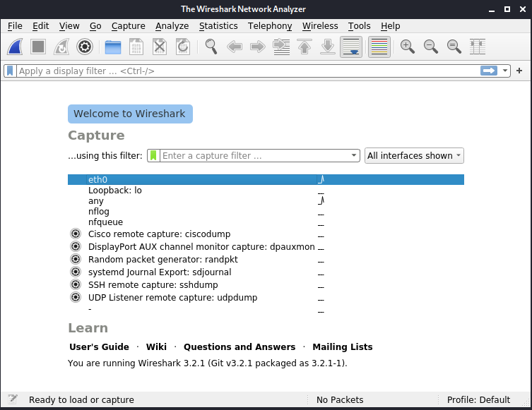532x410 pixels.
Task: Click the capture filter green bookmark icon
Action: tap(153, 156)
